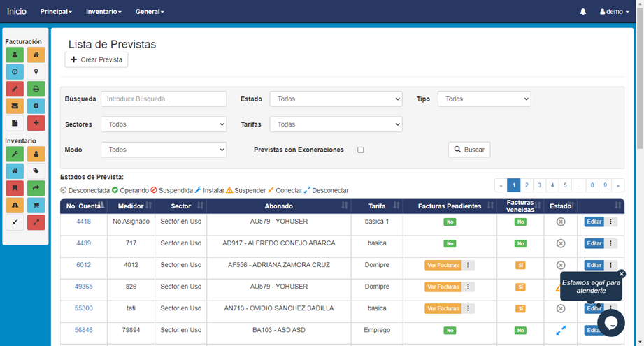Click into the Búsqueda input field
This screenshot has width=644, height=346.
pyautogui.click(x=164, y=99)
